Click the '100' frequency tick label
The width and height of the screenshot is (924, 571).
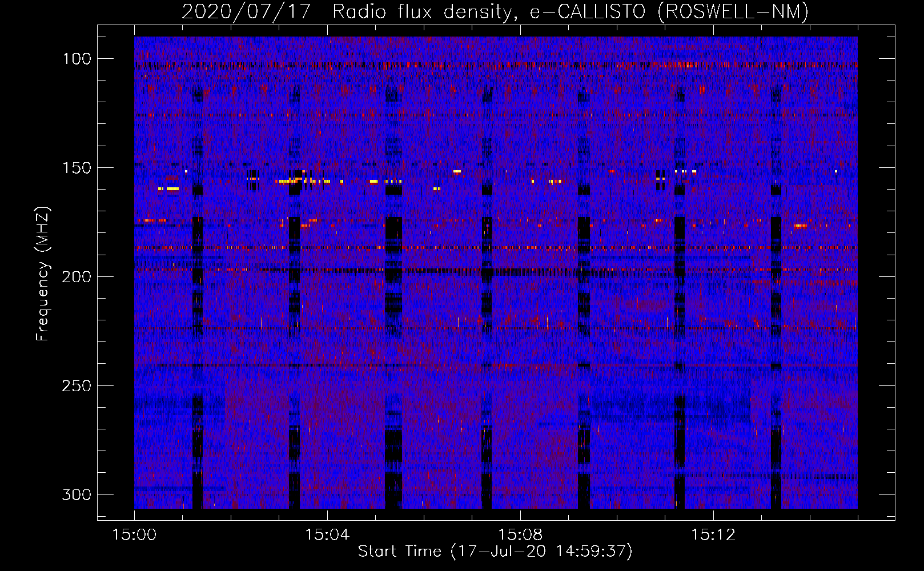pyautogui.click(x=77, y=59)
